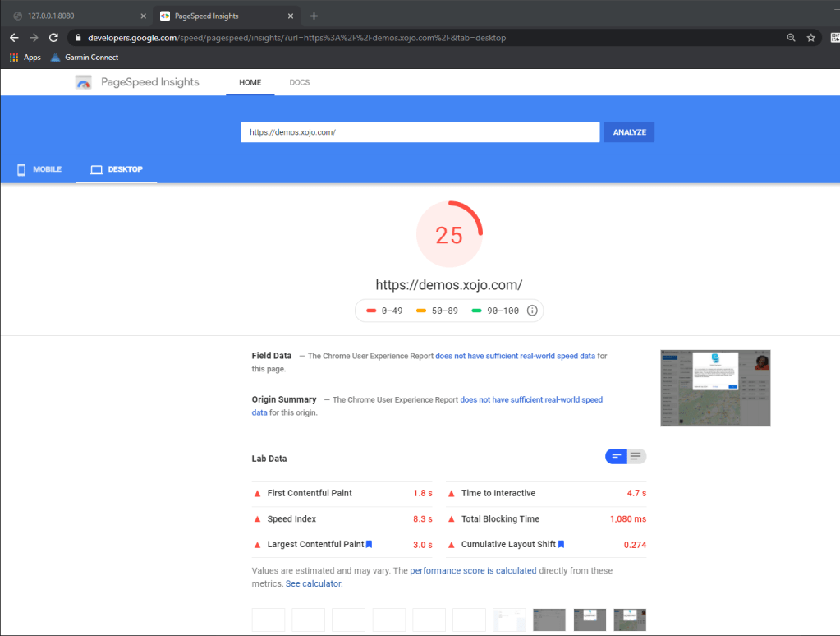840x636 pixels.
Task: Select the DOCS navigation tab
Action: point(300,82)
